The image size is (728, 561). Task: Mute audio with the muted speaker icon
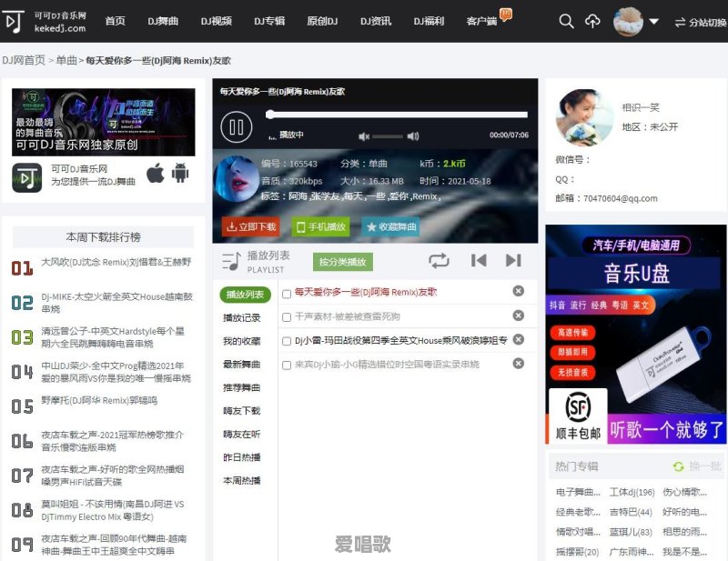[x=363, y=136]
